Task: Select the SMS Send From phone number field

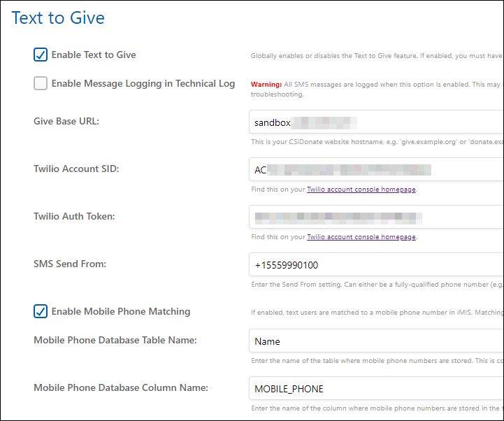Action: pos(376,265)
